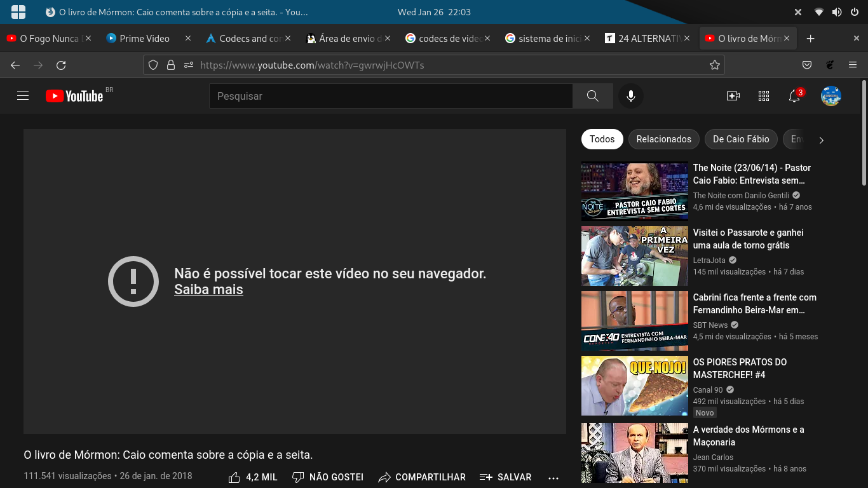Open a new tab with plus button
The height and width of the screenshot is (488, 868).
810,39
